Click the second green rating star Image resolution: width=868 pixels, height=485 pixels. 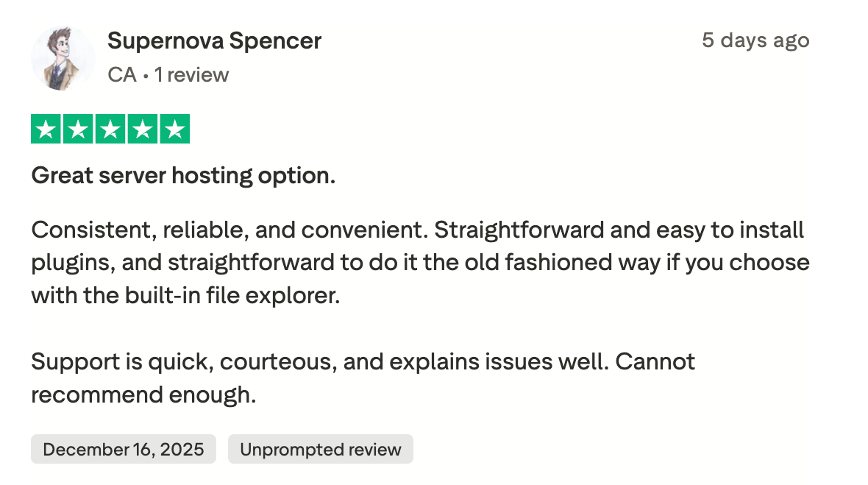(78, 130)
